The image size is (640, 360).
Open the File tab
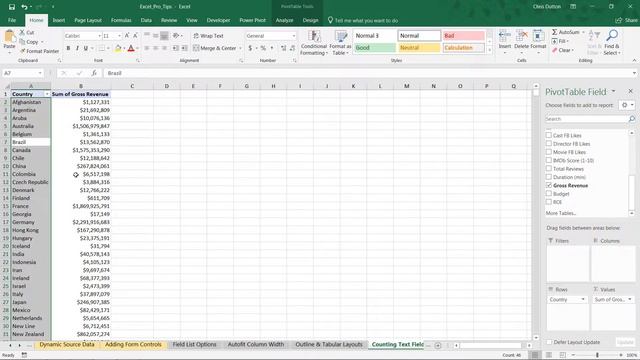(x=12, y=20)
